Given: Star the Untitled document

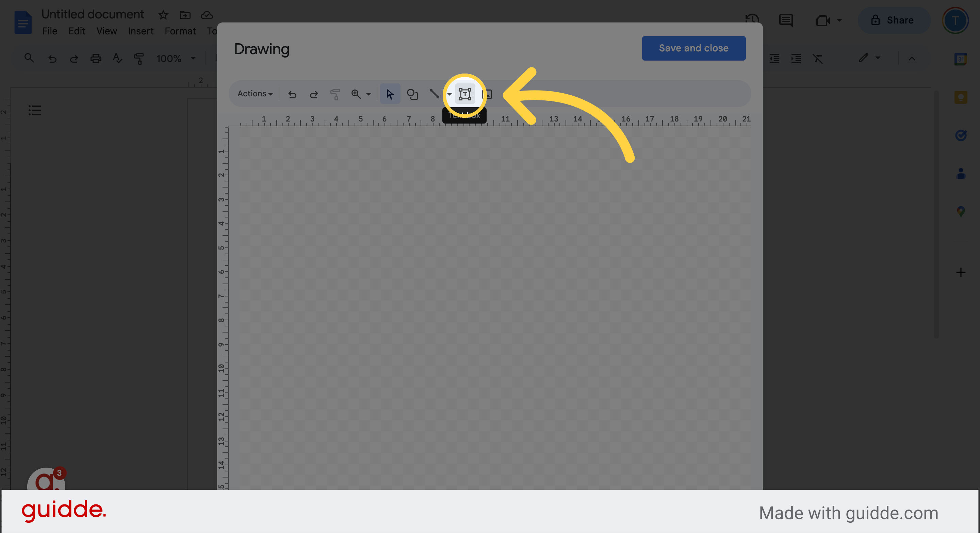Looking at the screenshot, I should pyautogui.click(x=163, y=15).
